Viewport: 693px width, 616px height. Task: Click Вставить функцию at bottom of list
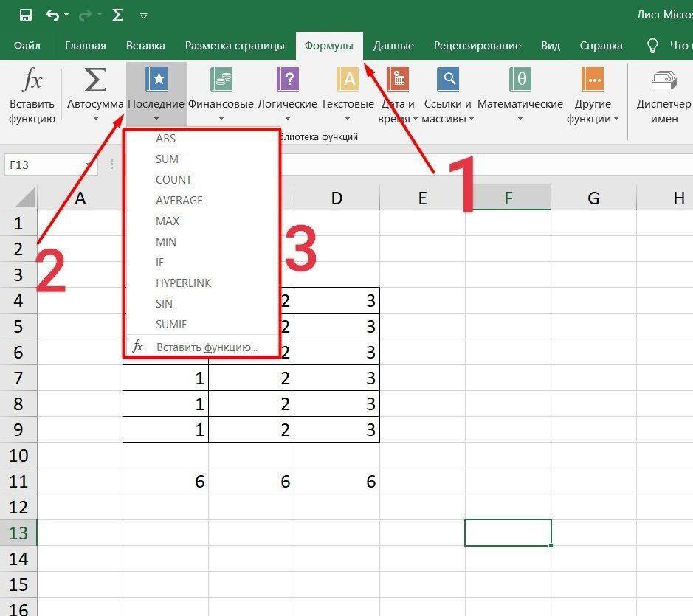(207, 347)
